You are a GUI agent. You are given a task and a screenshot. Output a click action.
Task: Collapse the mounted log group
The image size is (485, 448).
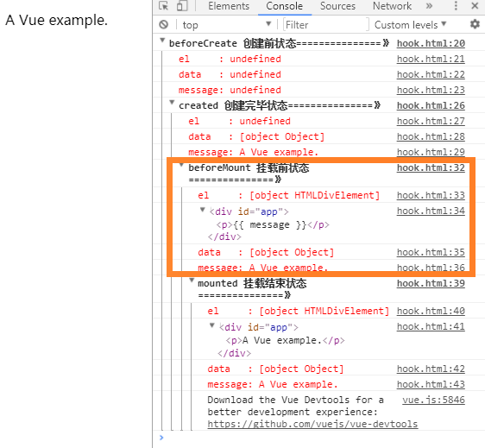pyautogui.click(x=192, y=281)
